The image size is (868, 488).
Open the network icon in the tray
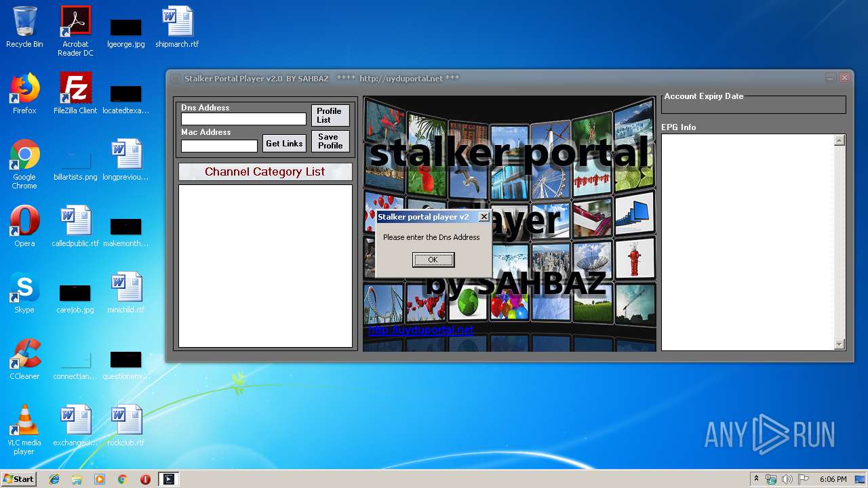click(x=771, y=479)
